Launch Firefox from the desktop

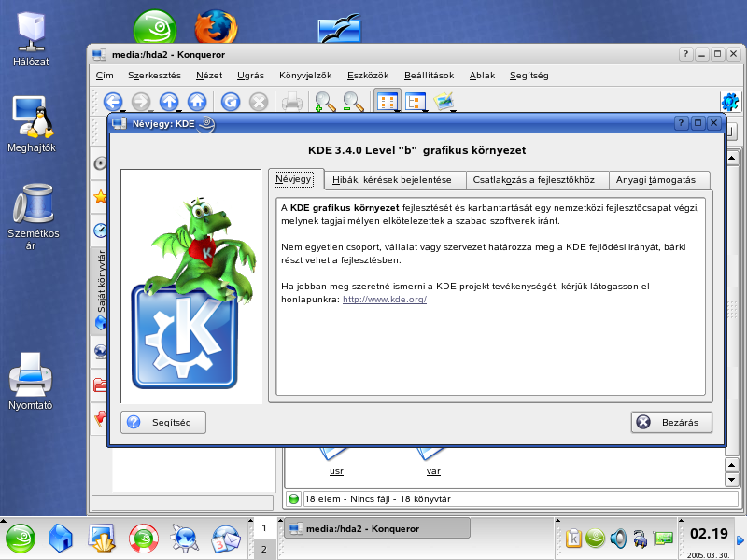pyautogui.click(x=216, y=28)
